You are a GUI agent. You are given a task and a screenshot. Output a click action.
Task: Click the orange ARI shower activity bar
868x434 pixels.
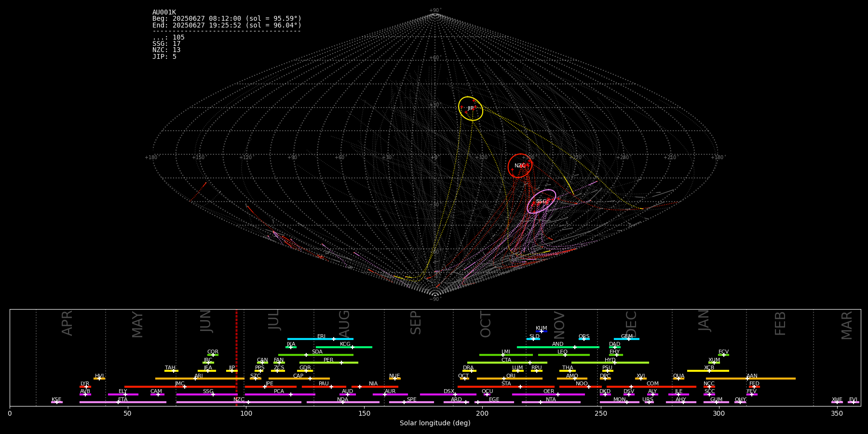pos(200,379)
